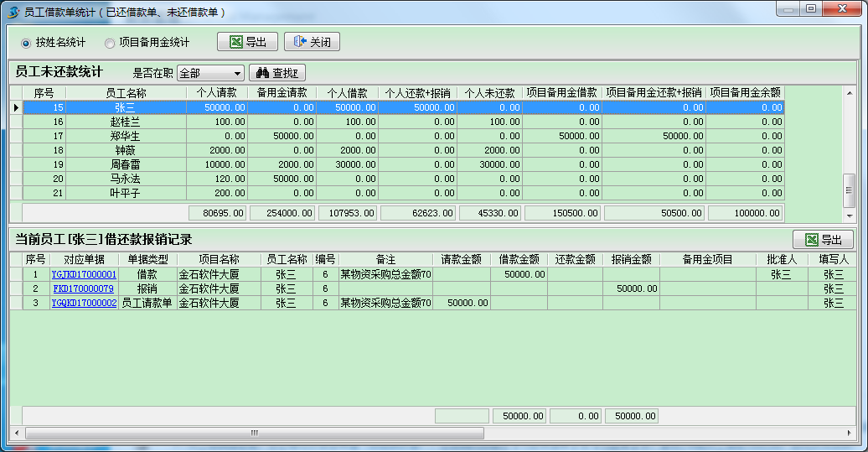Select the 按姓名统计 radio button

click(25, 43)
